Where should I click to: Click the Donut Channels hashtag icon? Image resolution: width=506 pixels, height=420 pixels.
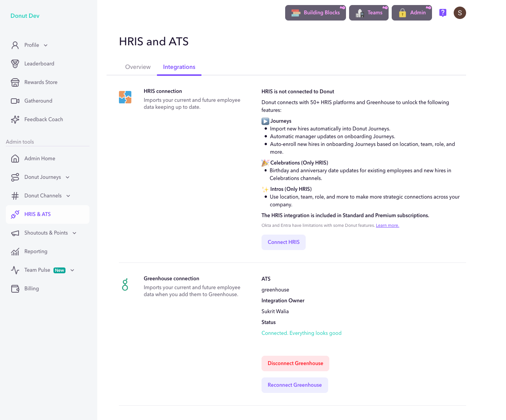click(15, 196)
